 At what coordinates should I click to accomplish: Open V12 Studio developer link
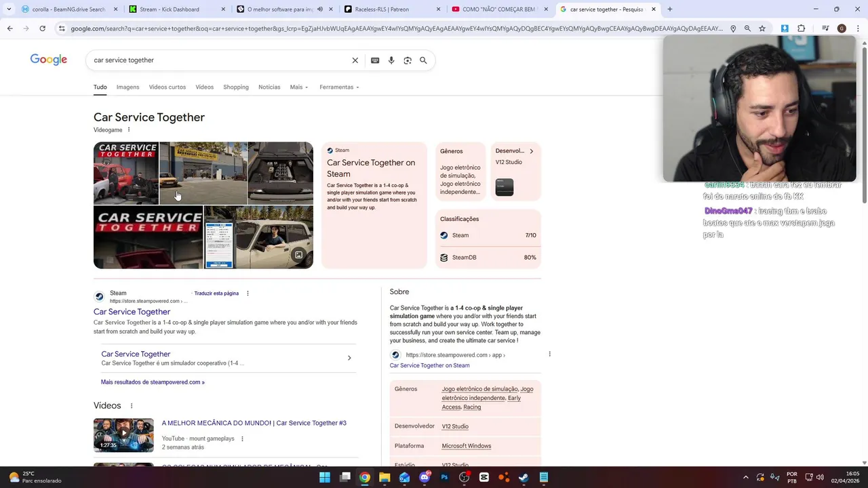pos(455,426)
